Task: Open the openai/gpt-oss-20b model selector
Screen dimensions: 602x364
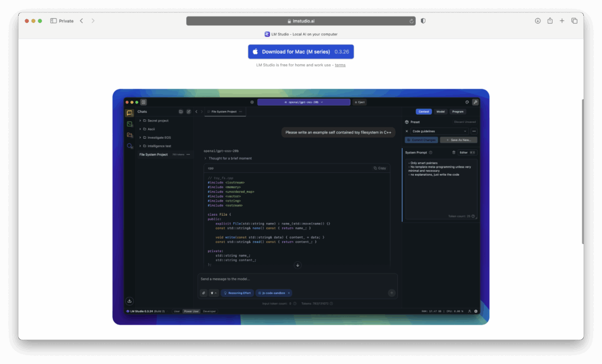Action: (304, 102)
